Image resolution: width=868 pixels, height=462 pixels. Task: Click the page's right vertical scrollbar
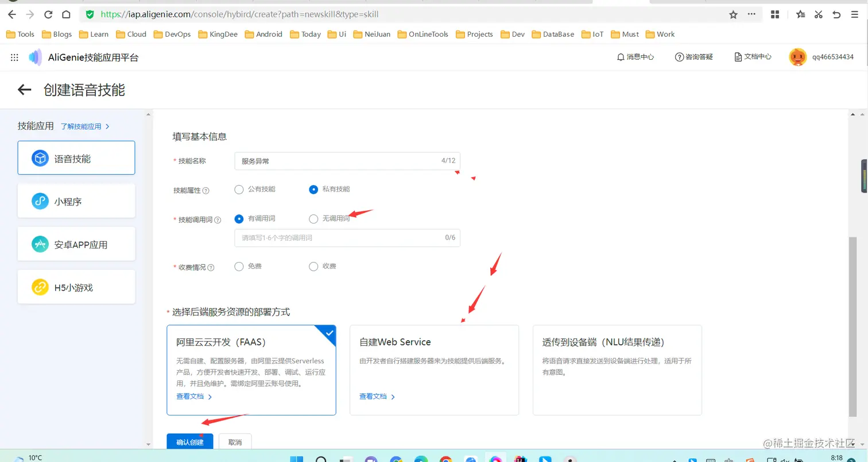[852, 328]
